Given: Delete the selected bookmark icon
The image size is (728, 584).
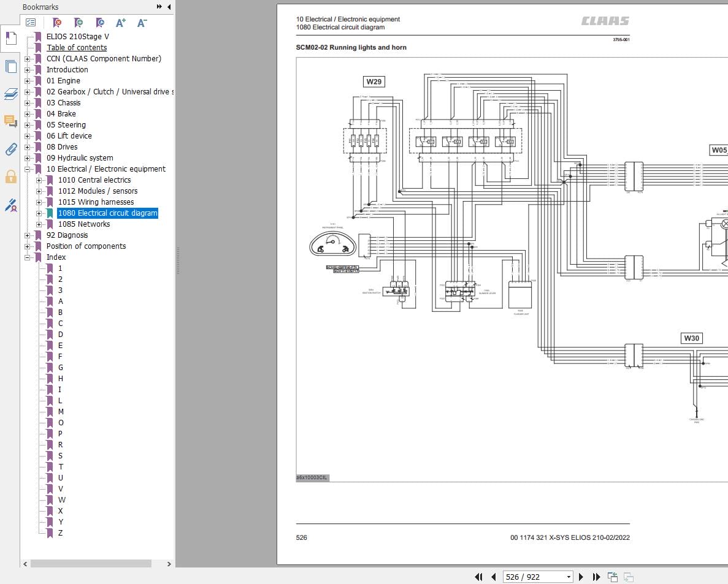Looking at the screenshot, I should pyautogui.click(x=56, y=22).
